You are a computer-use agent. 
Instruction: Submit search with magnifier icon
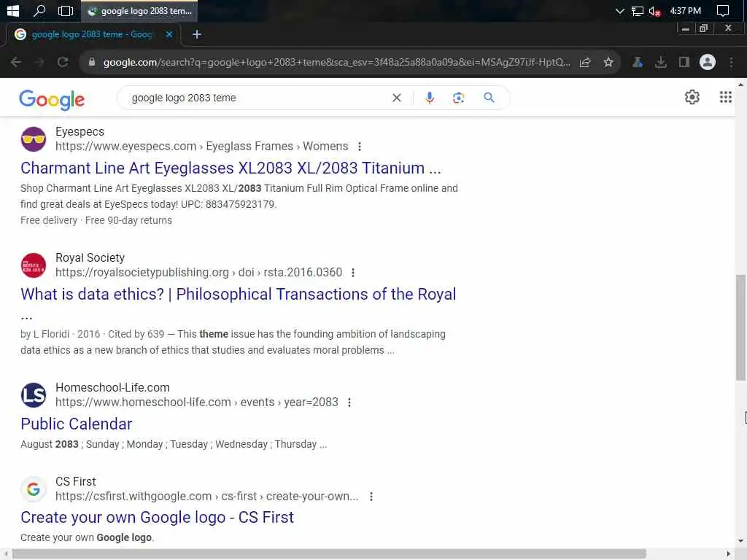click(x=489, y=98)
